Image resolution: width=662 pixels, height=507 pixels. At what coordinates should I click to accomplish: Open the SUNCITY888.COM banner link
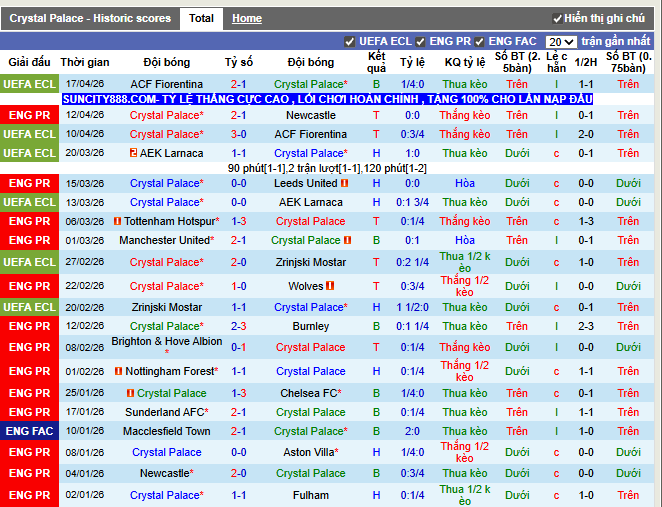pyautogui.click(x=327, y=100)
